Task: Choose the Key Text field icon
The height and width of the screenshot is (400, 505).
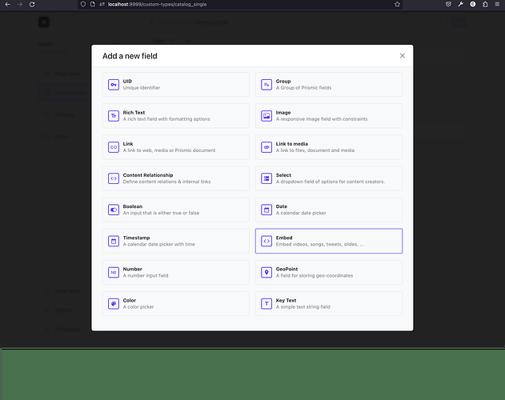Action: click(266, 304)
